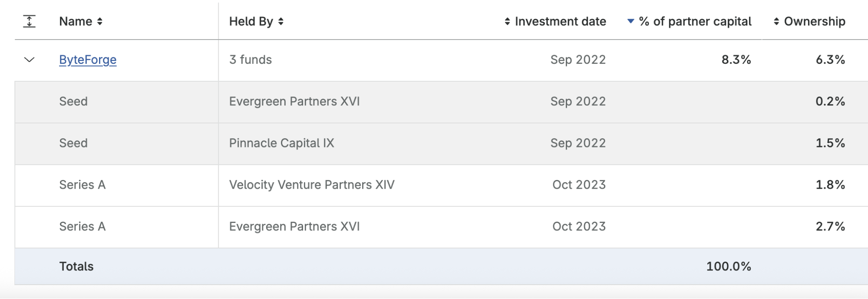
Task: Select the Velocity Venture Partners XIV row
Action: click(312, 185)
